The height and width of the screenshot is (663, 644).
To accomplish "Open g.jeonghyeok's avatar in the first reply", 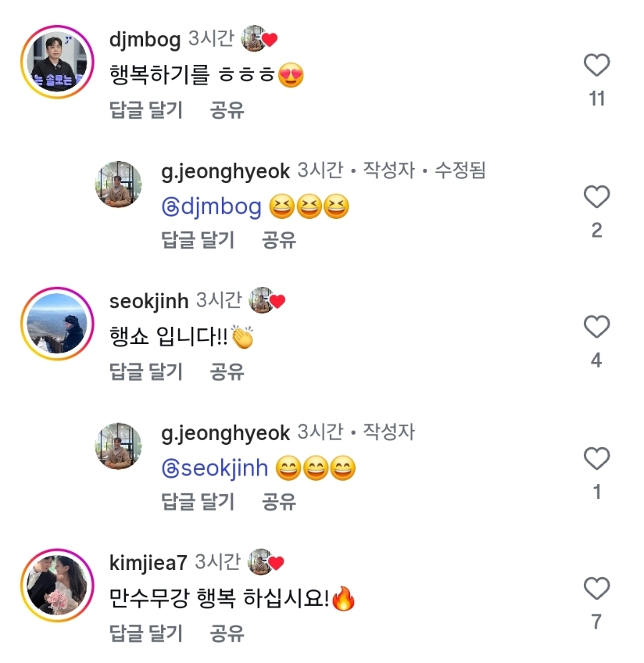I will (118, 185).
